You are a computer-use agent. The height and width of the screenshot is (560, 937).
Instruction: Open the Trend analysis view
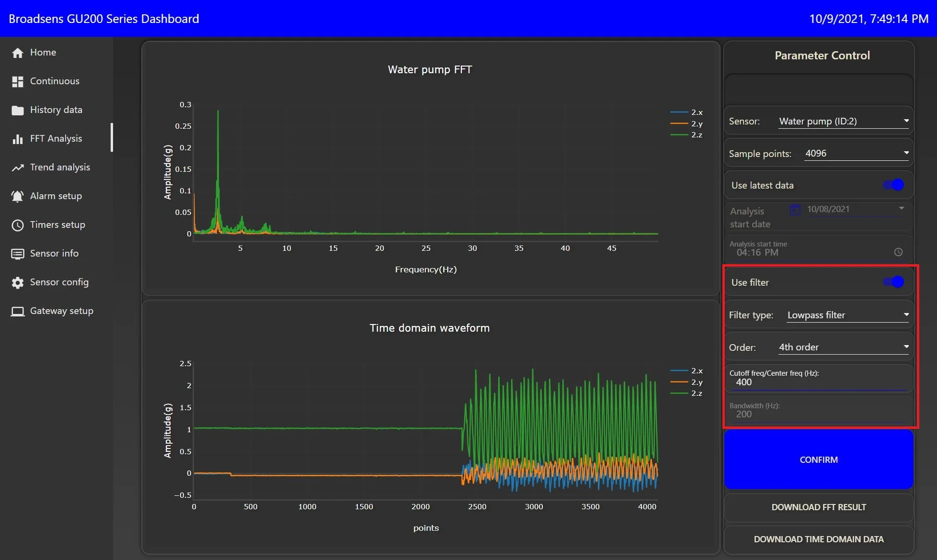[60, 167]
